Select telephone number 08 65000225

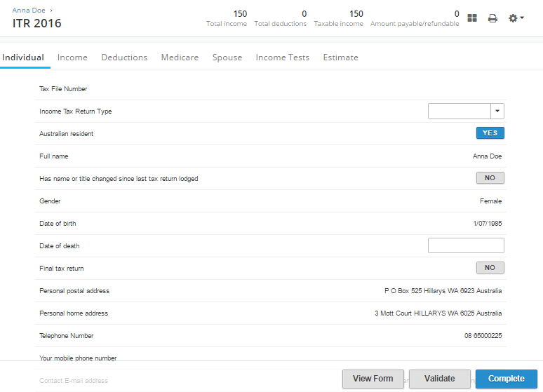[483, 336]
